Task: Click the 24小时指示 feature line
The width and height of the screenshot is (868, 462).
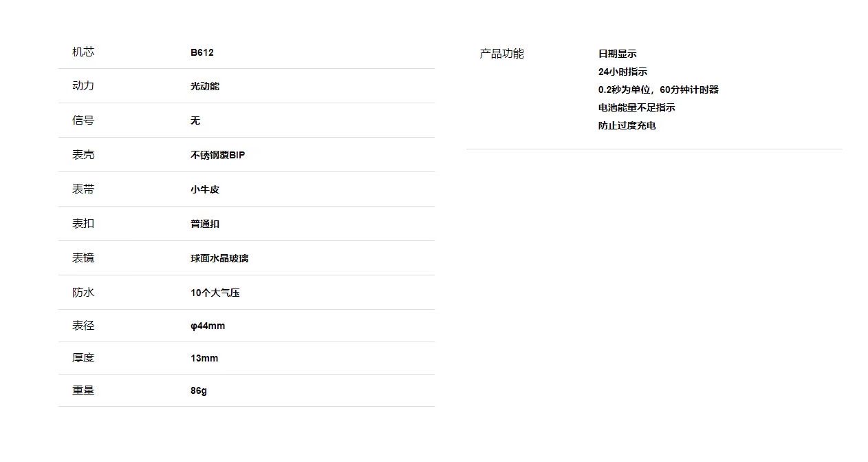Action: click(622, 72)
